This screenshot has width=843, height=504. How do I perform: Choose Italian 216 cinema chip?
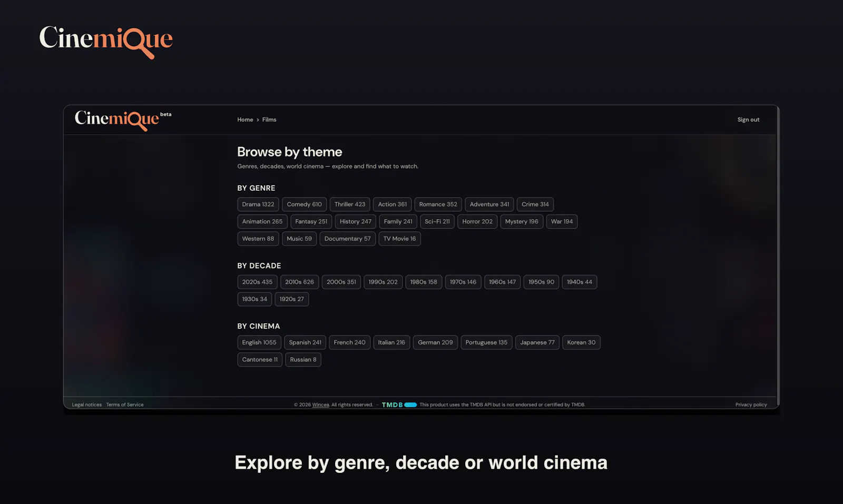[391, 343]
